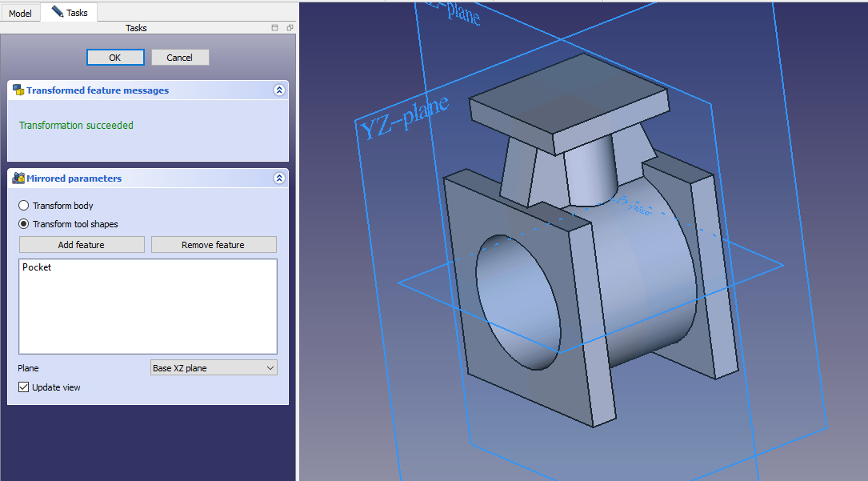The height and width of the screenshot is (481, 868).
Task: Collapse the Transformed feature messages section
Action: pos(278,90)
